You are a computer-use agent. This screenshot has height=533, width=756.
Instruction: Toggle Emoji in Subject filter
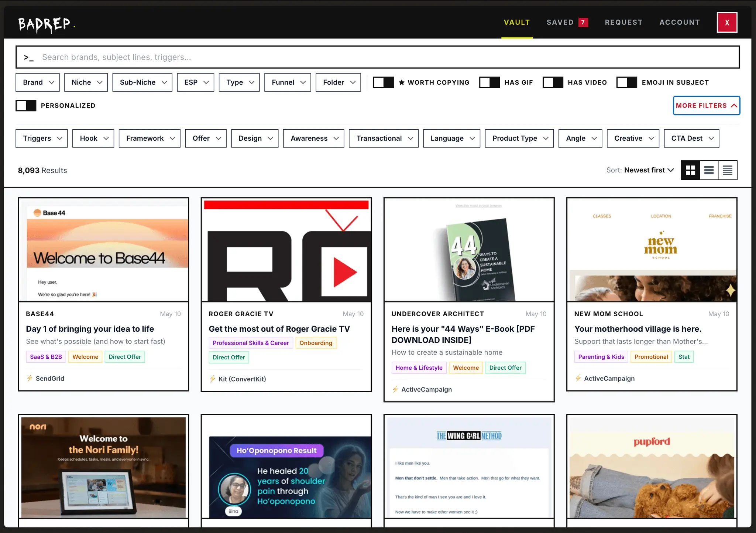(x=626, y=82)
